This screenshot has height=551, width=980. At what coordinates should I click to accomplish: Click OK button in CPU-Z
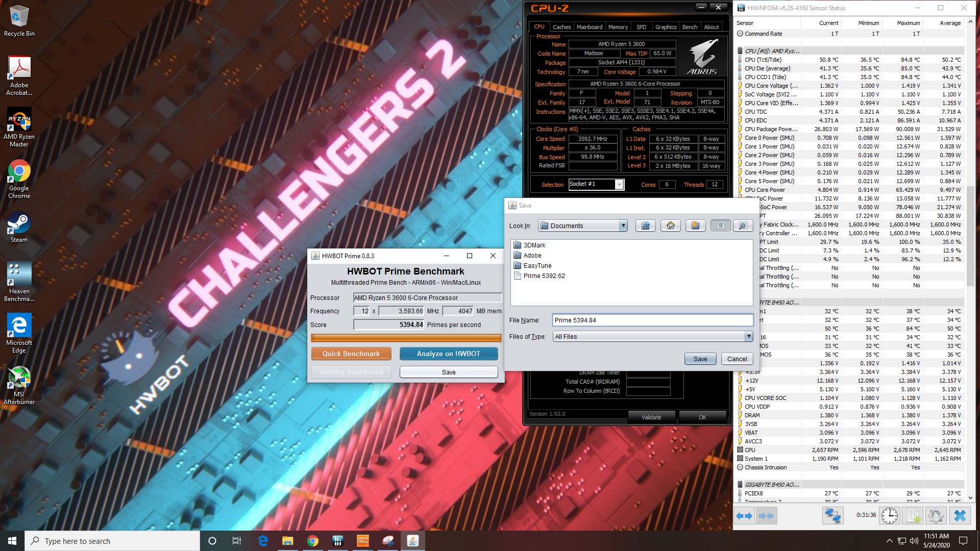[x=702, y=417]
